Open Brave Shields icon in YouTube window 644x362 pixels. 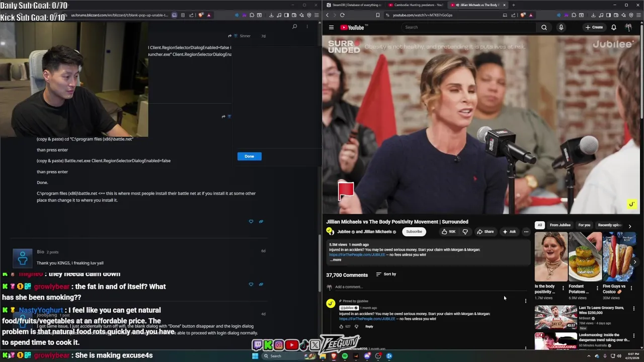click(523, 15)
